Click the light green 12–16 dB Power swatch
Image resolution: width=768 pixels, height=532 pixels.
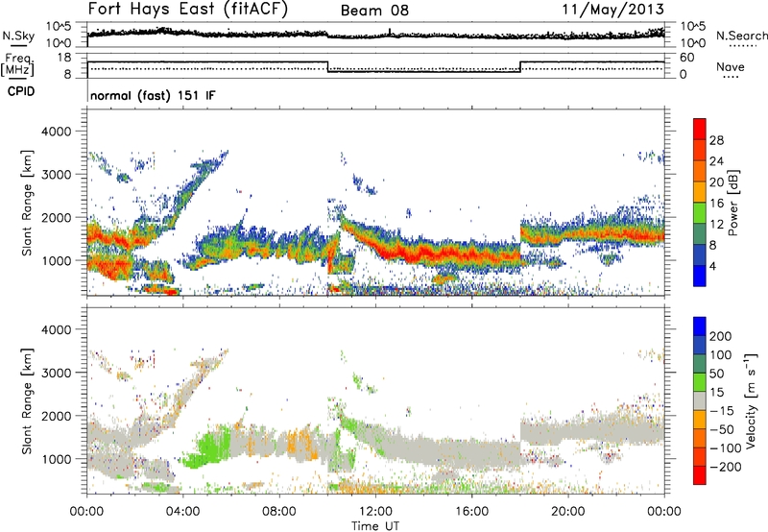click(700, 213)
